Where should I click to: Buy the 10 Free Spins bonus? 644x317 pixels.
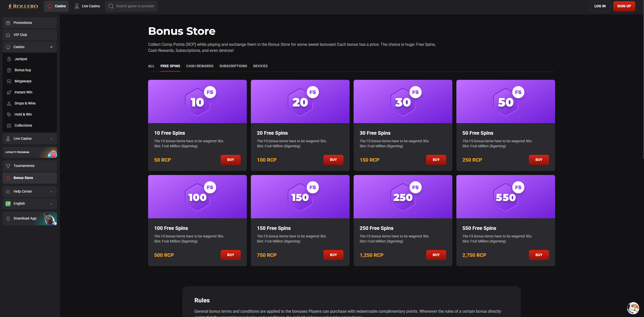click(230, 160)
